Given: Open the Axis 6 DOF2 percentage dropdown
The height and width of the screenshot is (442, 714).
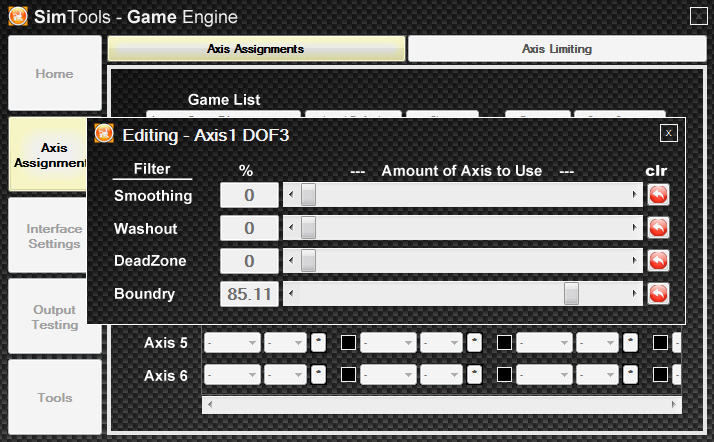Looking at the screenshot, I should point(441,375).
